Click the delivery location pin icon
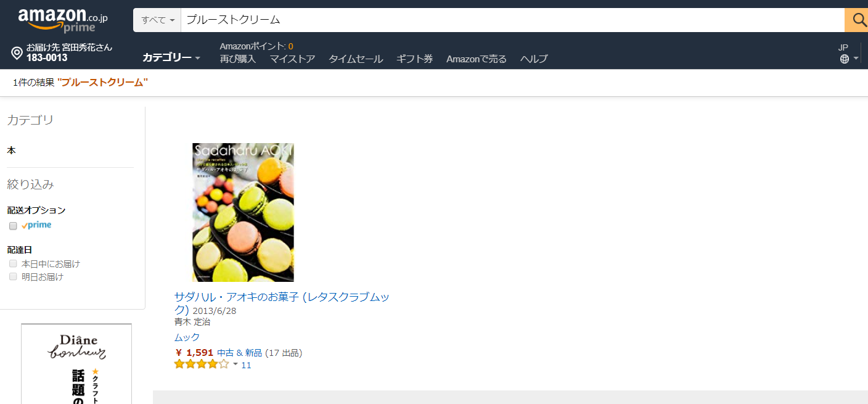 coord(17,53)
